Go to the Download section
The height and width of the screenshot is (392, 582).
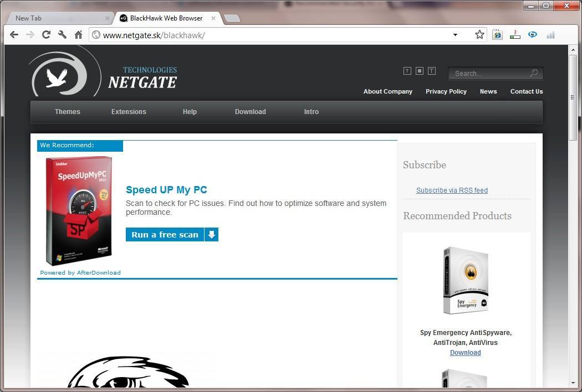pos(251,112)
